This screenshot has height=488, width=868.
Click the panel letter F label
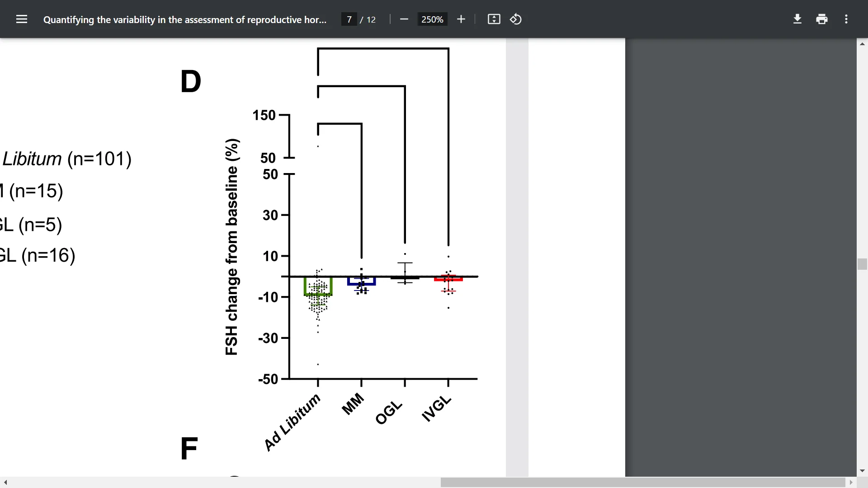pos(189,449)
